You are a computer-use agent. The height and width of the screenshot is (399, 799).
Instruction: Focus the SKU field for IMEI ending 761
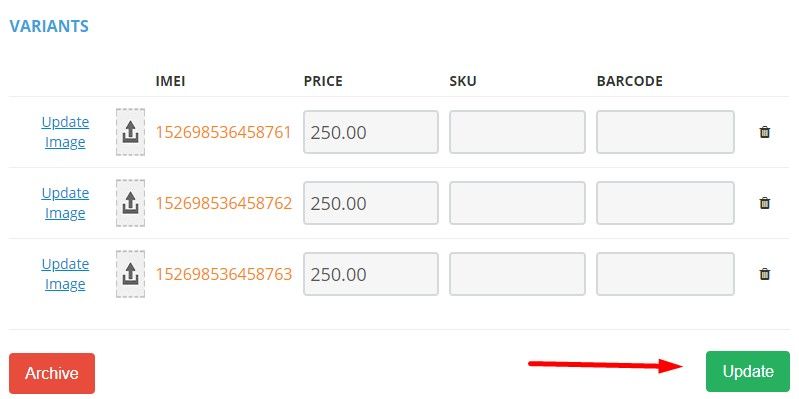coord(517,132)
